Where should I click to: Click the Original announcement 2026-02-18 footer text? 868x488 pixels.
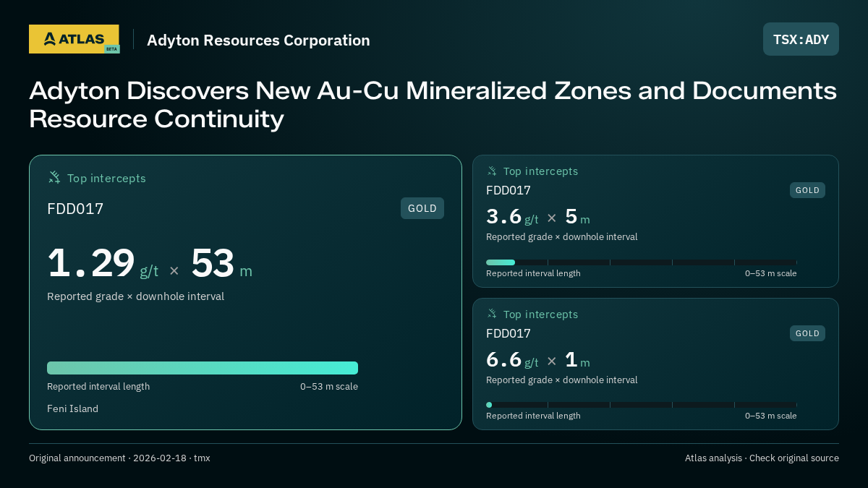[x=119, y=458]
